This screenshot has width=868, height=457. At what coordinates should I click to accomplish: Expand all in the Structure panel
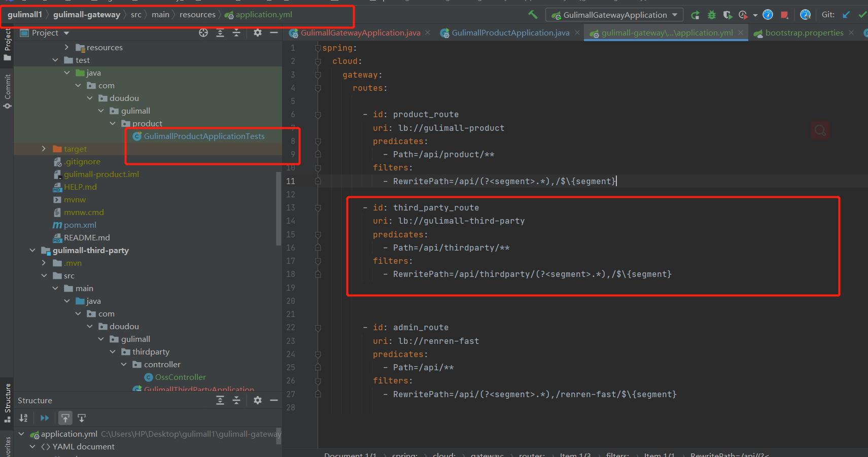[220, 401]
